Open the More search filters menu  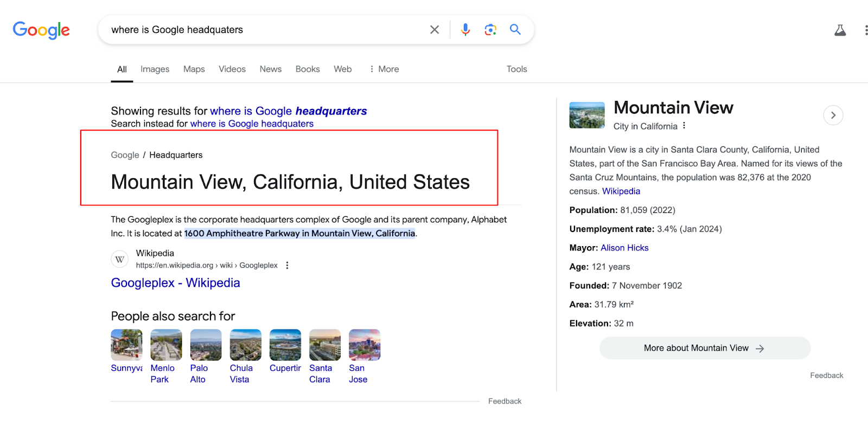point(384,69)
